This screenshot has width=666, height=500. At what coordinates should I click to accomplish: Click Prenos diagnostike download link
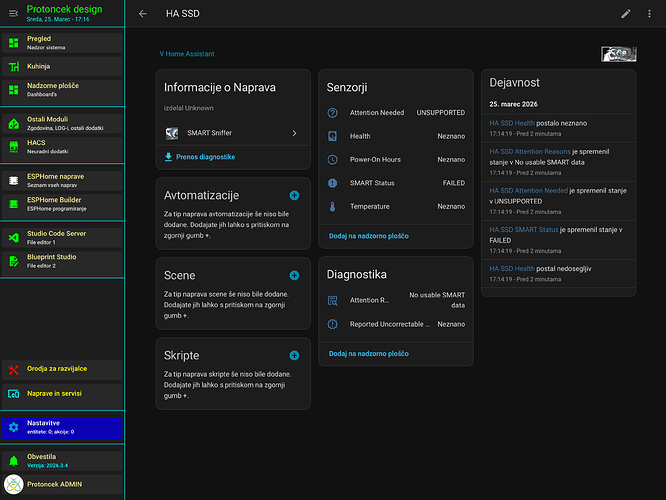(x=206, y=157)
